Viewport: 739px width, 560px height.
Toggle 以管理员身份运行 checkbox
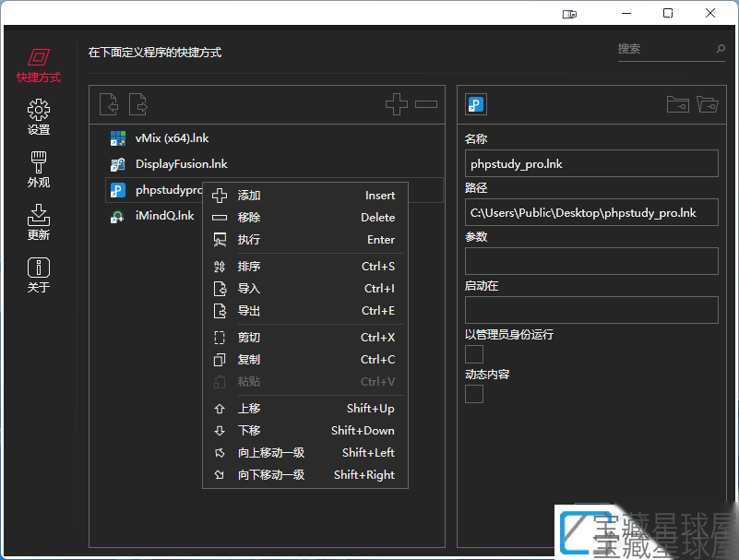[x=474, y=354]
